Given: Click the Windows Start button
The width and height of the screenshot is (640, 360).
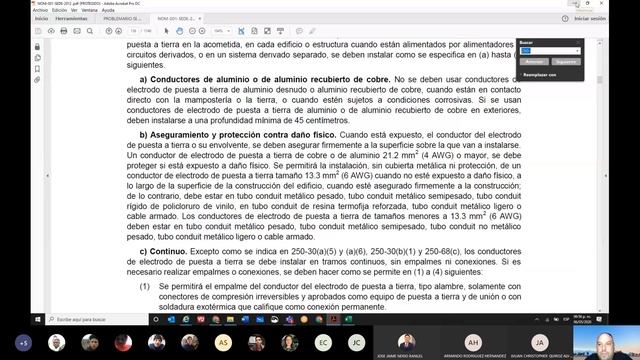Looking at the screenshot, I should tap(38, 320).
